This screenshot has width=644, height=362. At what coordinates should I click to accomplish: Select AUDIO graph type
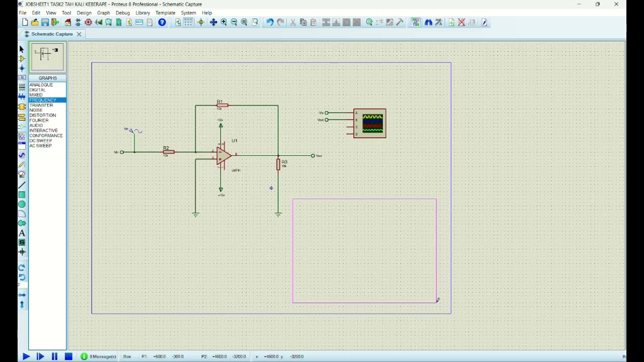[36, 125]
